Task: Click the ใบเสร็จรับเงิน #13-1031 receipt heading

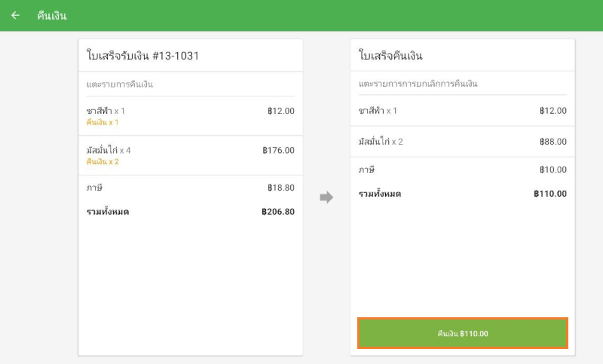Action: pyautogui.click(x=142, y=56)
